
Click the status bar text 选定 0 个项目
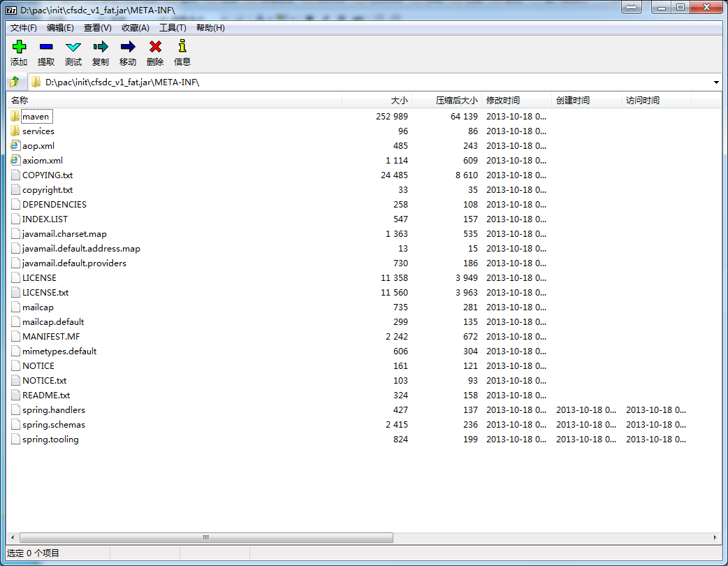(x=33, y=553)
